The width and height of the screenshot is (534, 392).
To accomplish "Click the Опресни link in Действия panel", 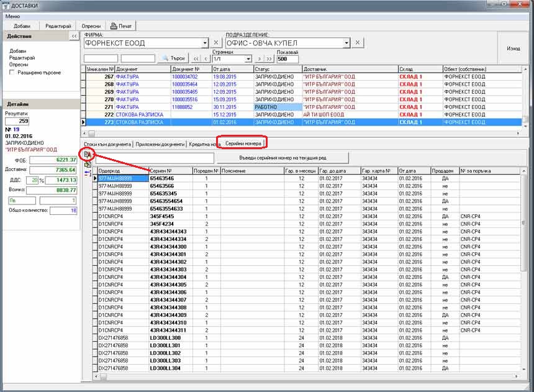I will [19, 65].
